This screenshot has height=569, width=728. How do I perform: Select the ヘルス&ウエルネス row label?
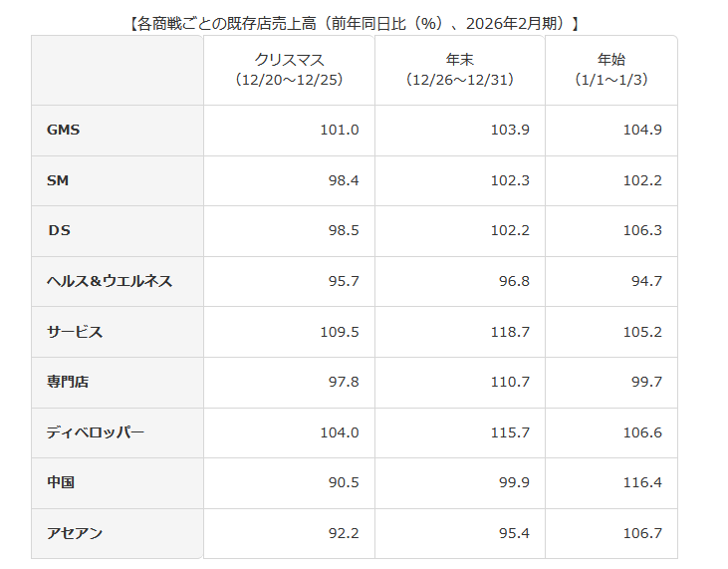click(110, 281)
